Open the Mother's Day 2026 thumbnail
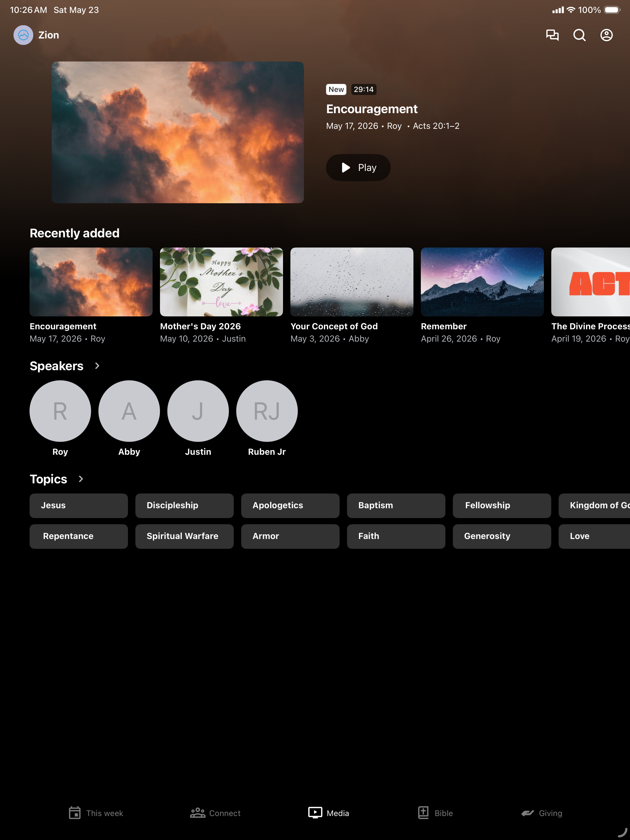 point(221,282)
